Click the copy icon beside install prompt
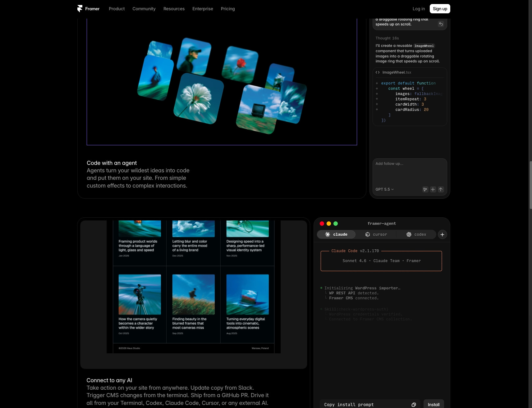This screenshot has width=532, height=408. pos(414,405)
